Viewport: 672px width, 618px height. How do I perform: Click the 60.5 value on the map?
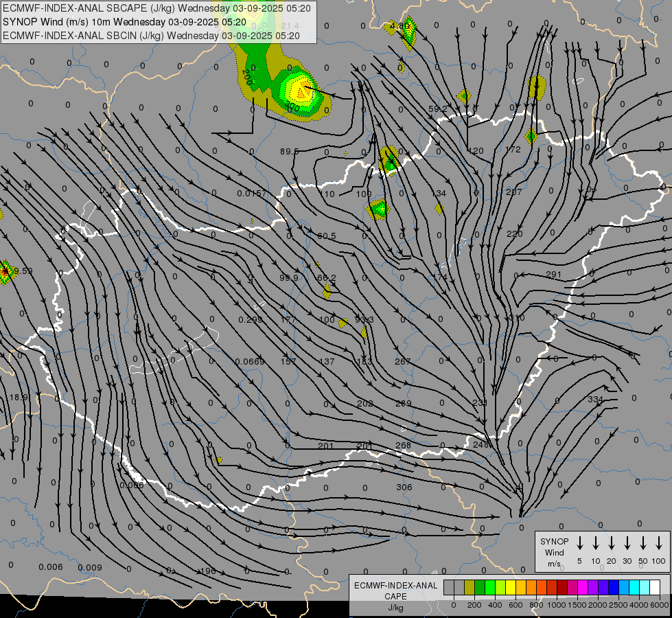tap(327, 236)
